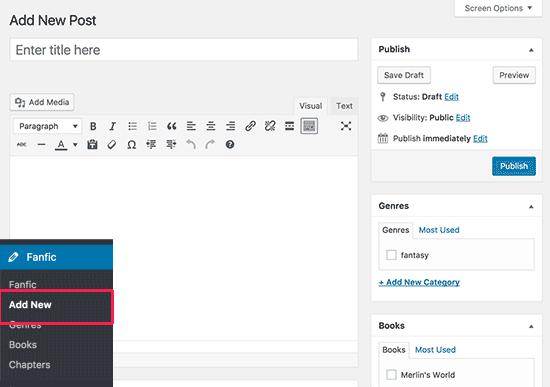550x387 pixels.
Task: Check the Merlin's World book checkbox
Action: point(391,375)
